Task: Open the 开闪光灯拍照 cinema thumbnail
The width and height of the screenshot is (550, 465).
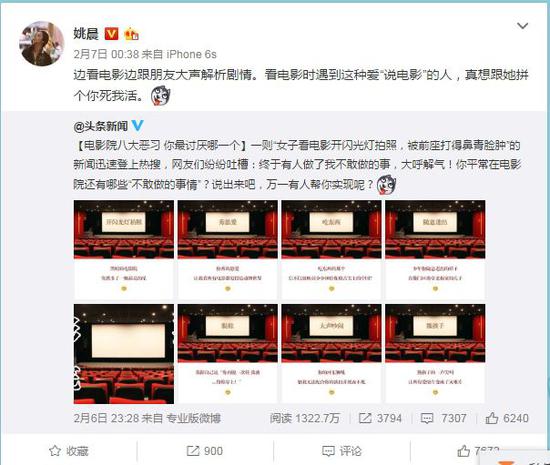Action: (124, 249)
